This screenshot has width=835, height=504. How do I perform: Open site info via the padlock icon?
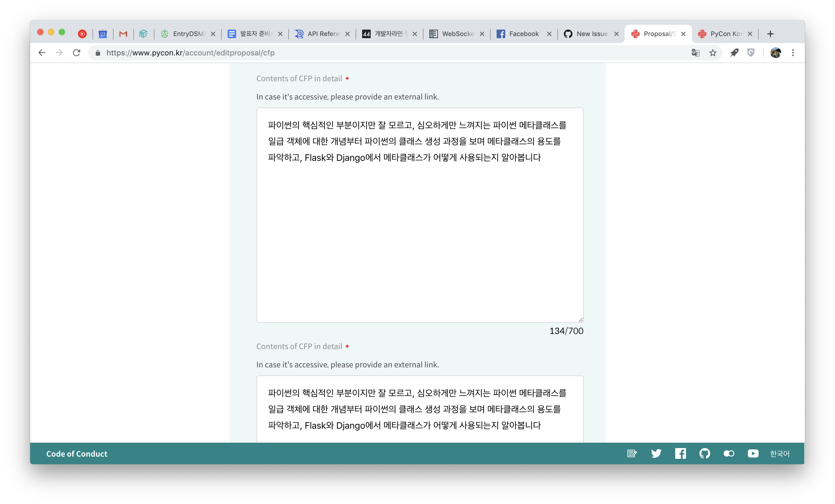(x=98, y=53)
